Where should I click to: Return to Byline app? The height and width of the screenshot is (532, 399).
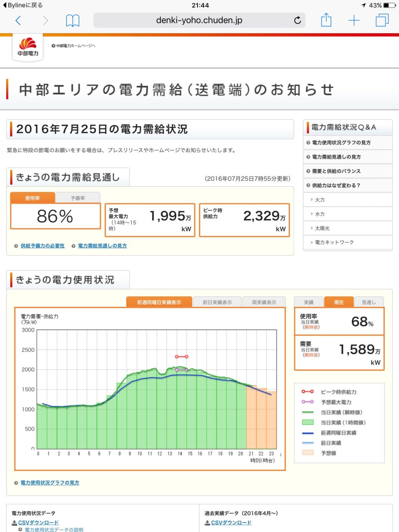click(23, 5)
